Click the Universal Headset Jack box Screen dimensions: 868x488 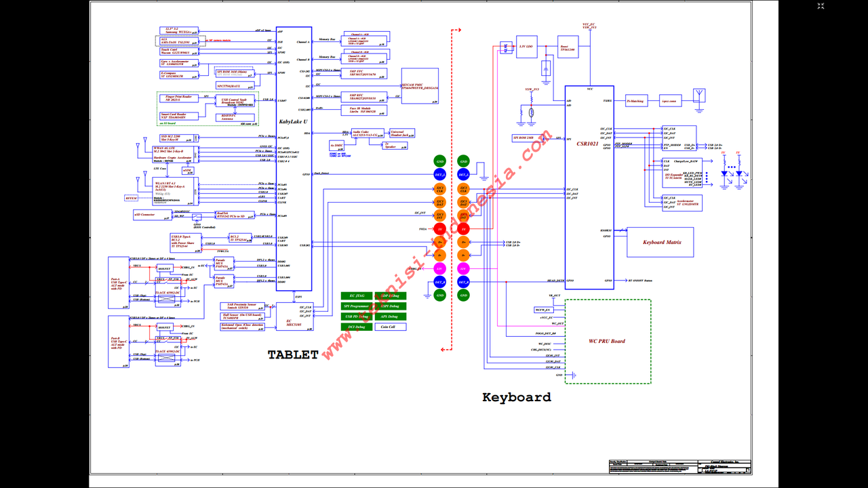tap(402, 134)
